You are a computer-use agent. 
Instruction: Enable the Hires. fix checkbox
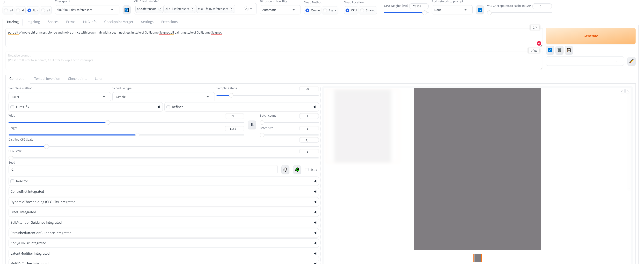click(x=12, y=107)
